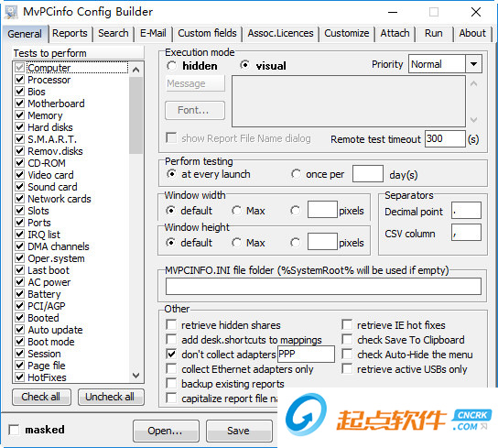Image resolution: width=498 pixels, height=448 pixels.
Task: Click the Remote test timeout field
Action: [x=445, y=139]
